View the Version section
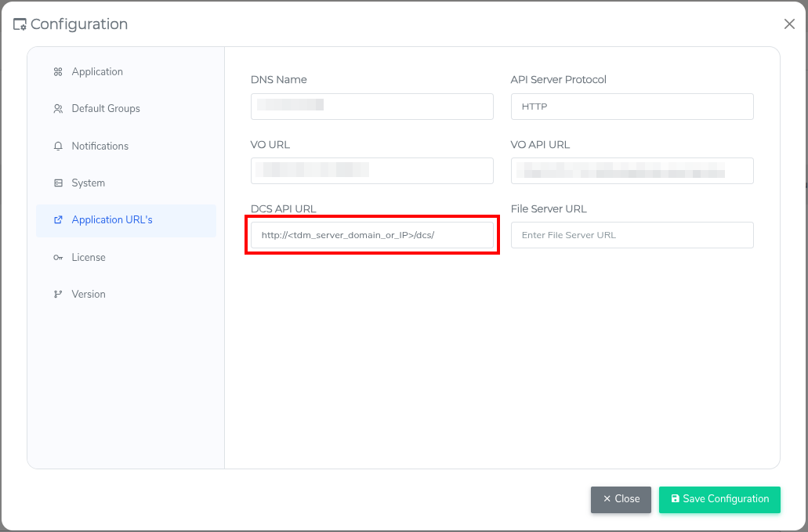This screenshot has height=532, width=808. coord(126,294)
